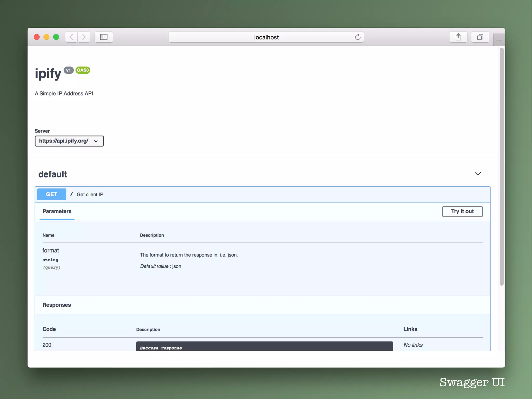The image size is (532, 399).
Task: Toggle the Safari sidebar icon
Action: 104,37
